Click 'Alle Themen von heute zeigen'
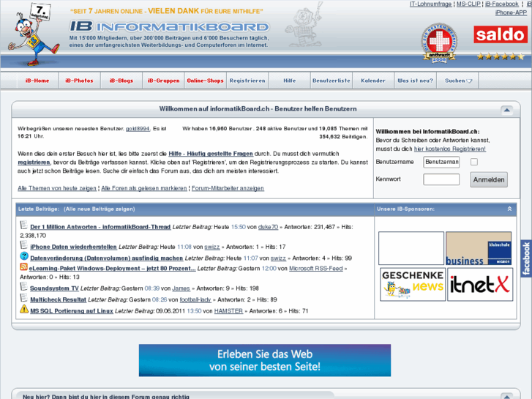 pos(57,188)
